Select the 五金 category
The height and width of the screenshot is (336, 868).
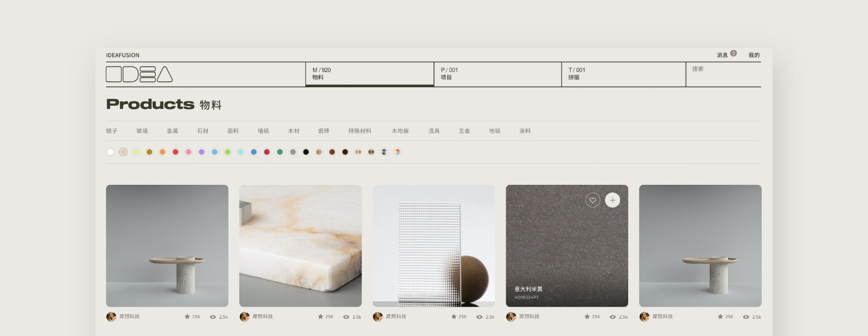[x=464, y=131]
